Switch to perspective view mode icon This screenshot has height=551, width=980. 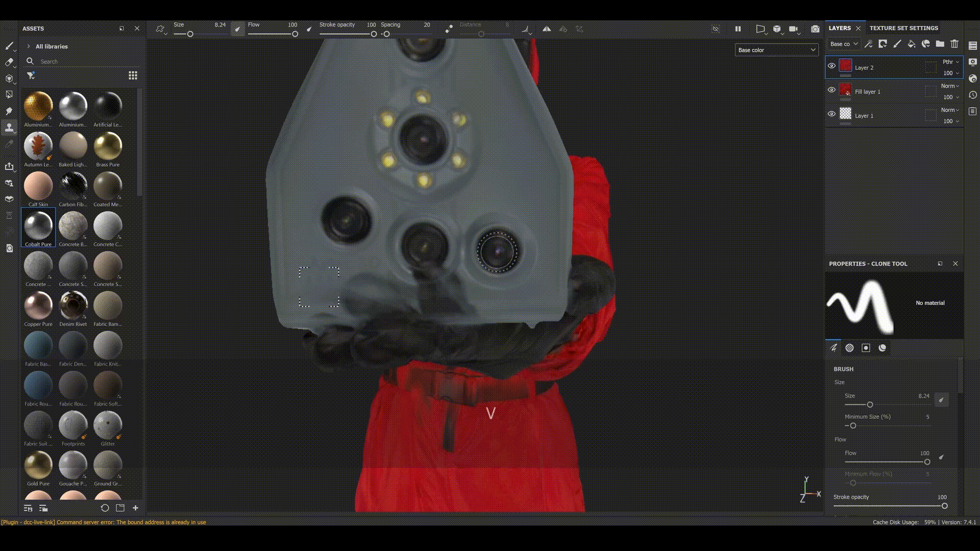click(x=761, y=29)
